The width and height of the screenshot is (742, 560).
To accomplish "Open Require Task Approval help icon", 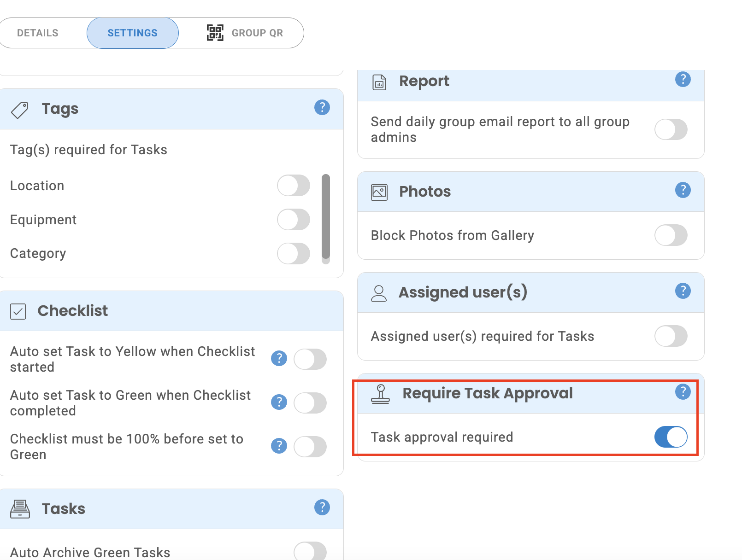I will (x=683, y=391).
